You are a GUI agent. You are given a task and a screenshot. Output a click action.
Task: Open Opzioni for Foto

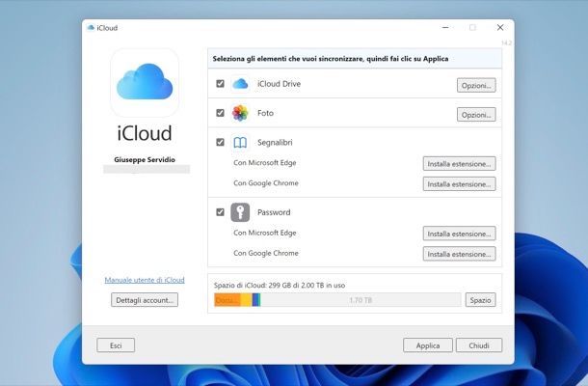[476, 115]
